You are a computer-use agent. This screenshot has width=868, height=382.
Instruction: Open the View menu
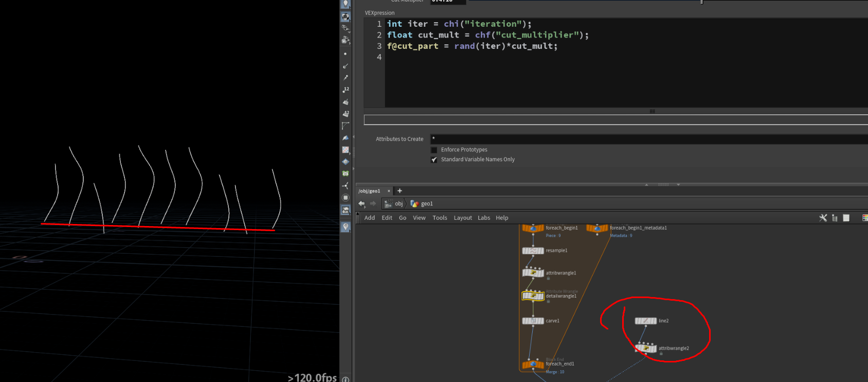click(x=420, y=218)
